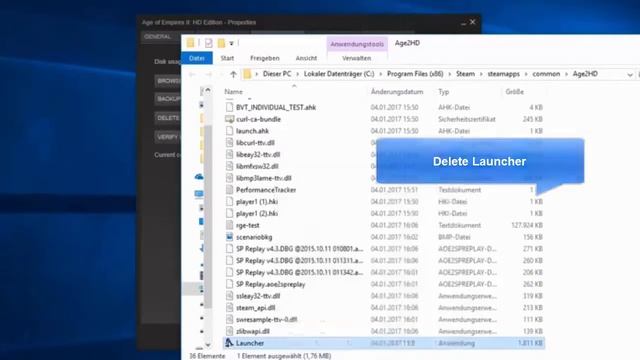The image size is (640, 360).
Task: Click text document icon of PerformanceTracker
Action: tap(229, 190)
